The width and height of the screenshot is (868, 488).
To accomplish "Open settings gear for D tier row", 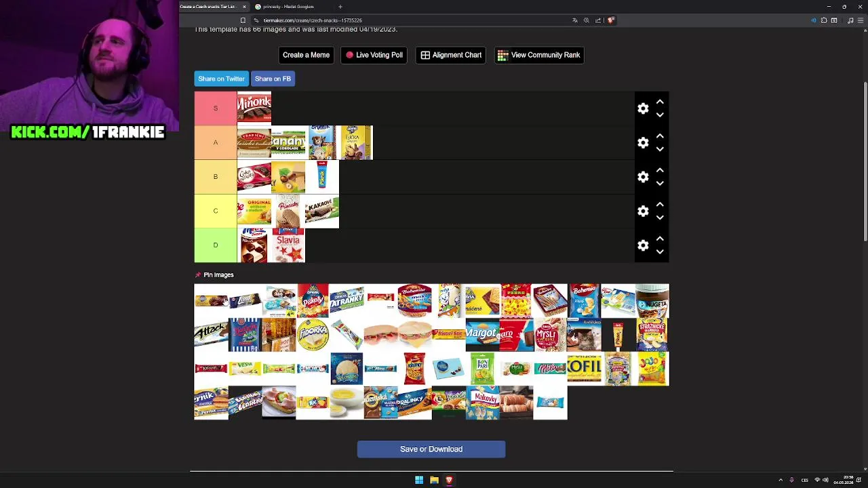I will coord(643,245).
